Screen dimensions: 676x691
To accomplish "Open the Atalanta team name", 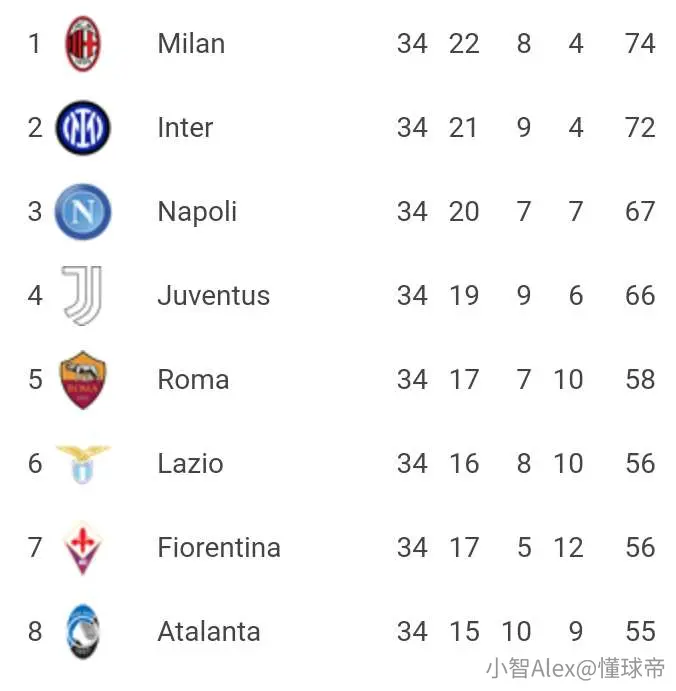I will pos(209,632).
